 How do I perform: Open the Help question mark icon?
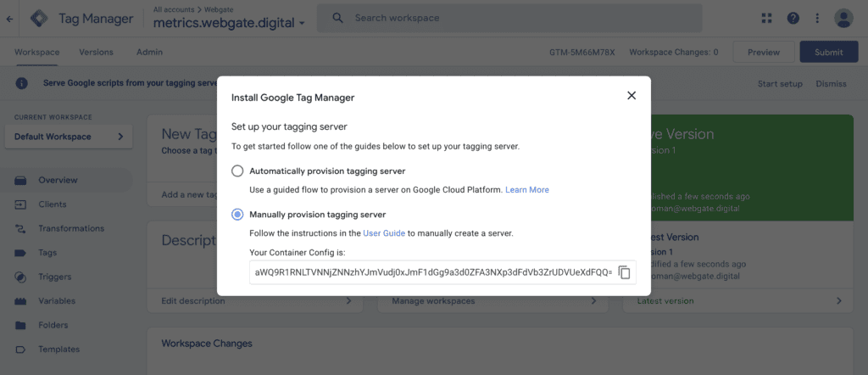(793, 18)
